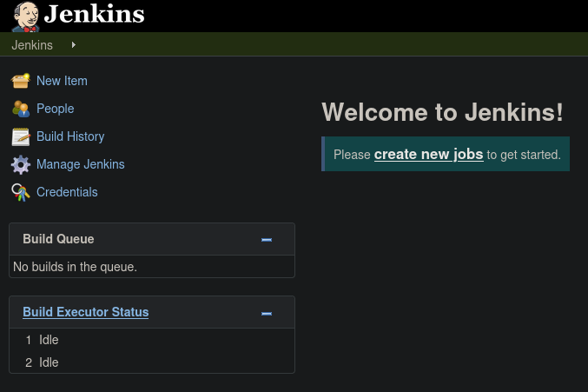Click the Build Queue panel title

58,239
